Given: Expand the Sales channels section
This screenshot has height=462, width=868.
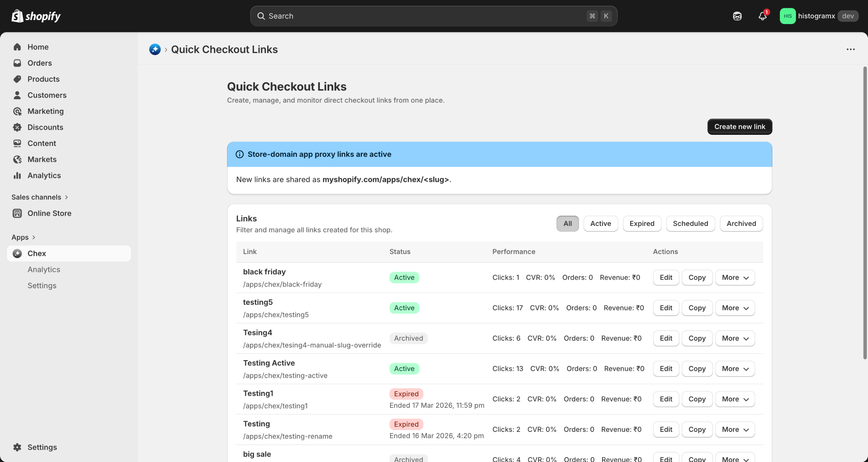Looking at the screenshot, I should [x=40, y=197].
